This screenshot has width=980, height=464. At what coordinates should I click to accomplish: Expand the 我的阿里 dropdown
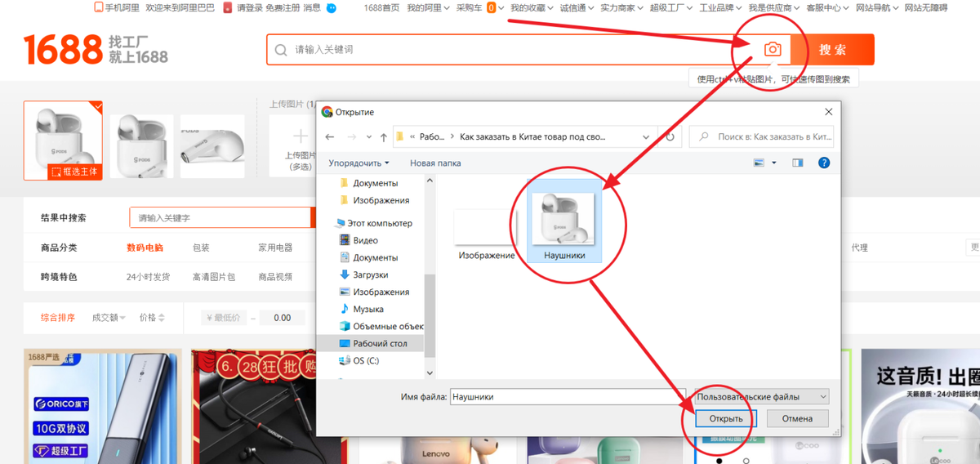click(428, 7)
